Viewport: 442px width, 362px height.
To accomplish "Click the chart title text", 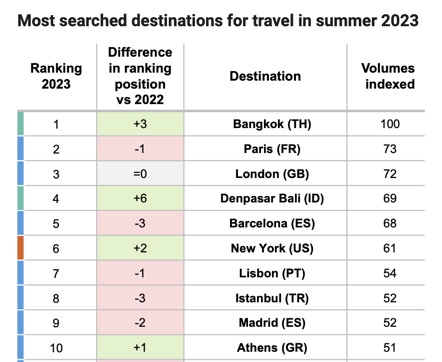I will [218, 21].
